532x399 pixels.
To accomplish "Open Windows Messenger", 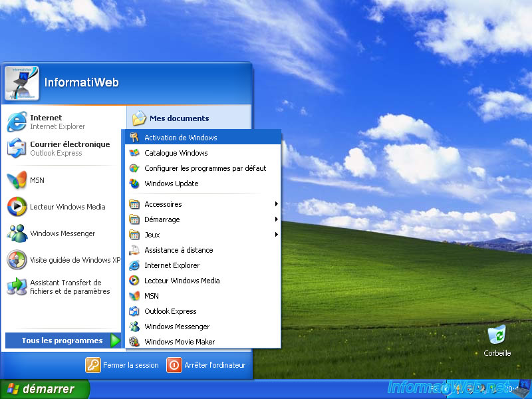I will [x=52, y=233].
